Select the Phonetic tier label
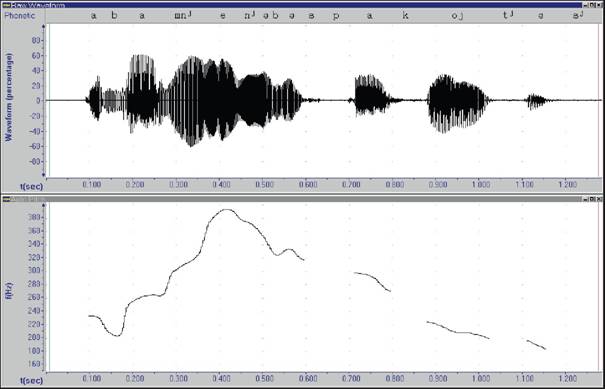 pyautogui.click(x=20, y=15)
